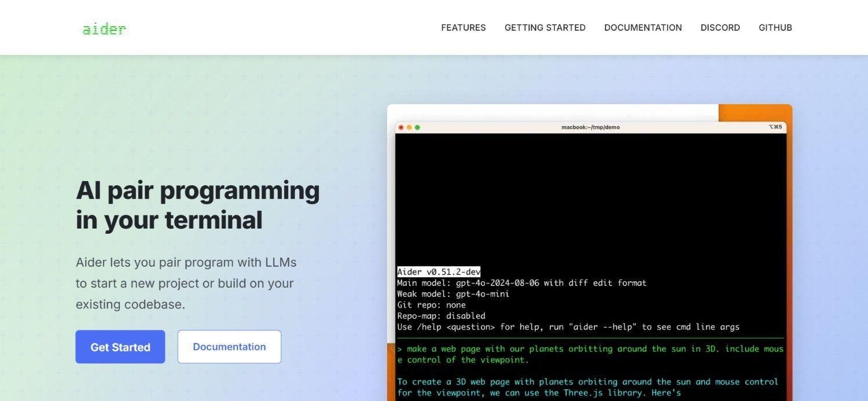Image resolution: width=868 pixels, height=401 pixels.
Task: Visit the Discord link
Action: [x=720, y=28]
